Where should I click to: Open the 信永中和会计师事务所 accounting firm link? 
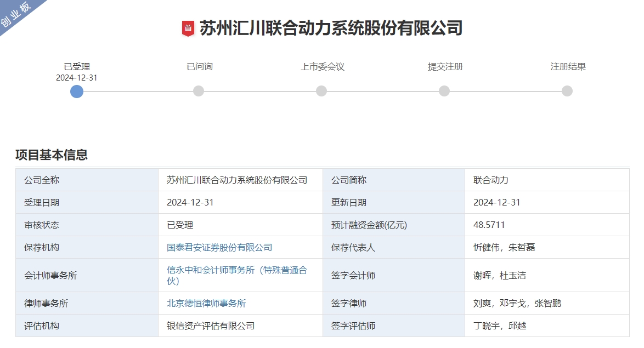pos(237,270)
